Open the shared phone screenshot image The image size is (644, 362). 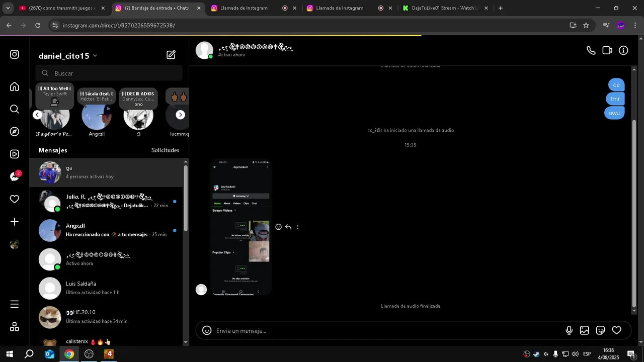241,227
